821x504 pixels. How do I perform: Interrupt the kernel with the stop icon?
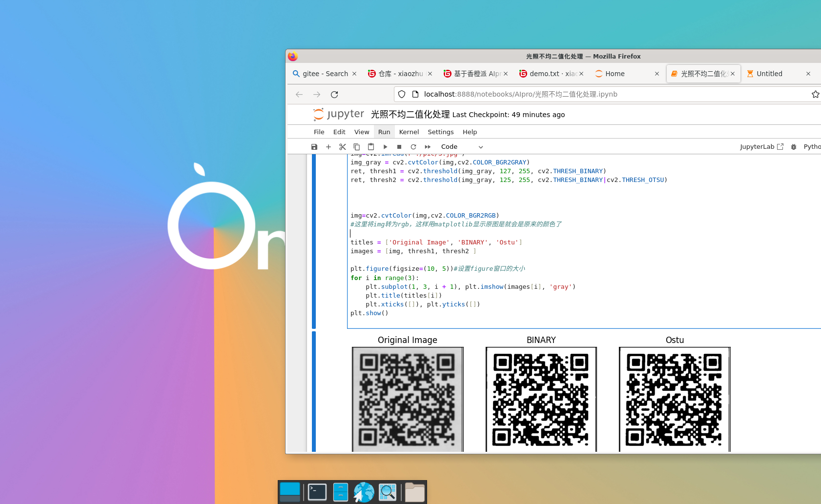tap(399, 147)
